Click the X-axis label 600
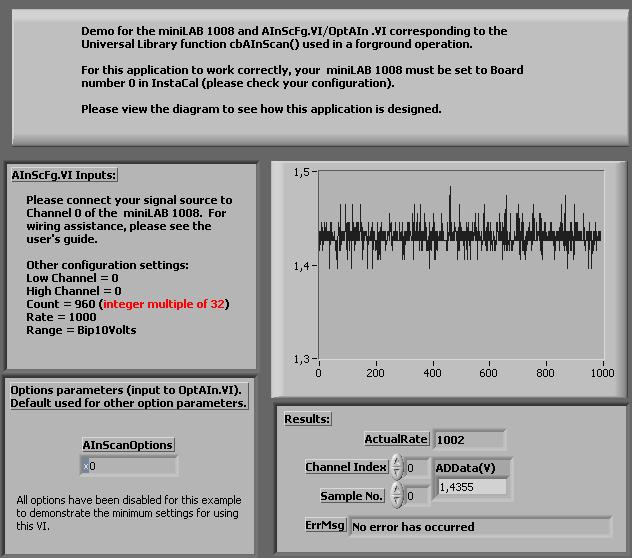The image size is (640, 558). tap(489, 373)
